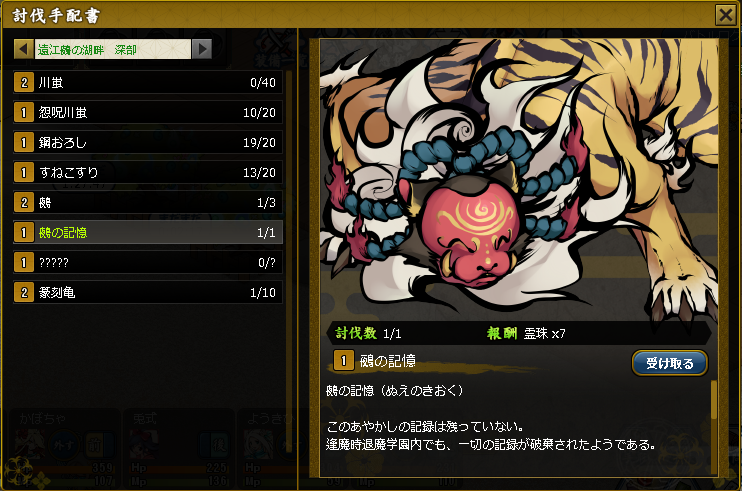Select the すねこすり 13/20 entry

coord(148,173)
